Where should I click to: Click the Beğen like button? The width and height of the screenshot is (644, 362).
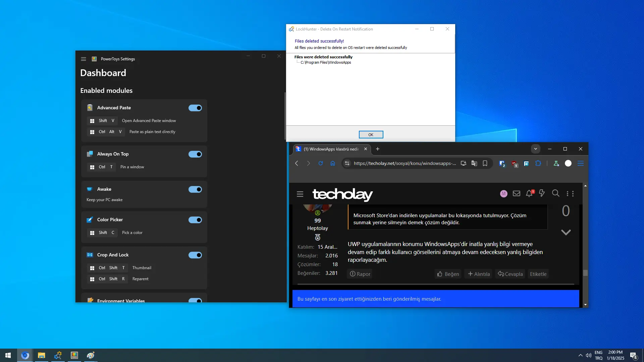point(448,274)
